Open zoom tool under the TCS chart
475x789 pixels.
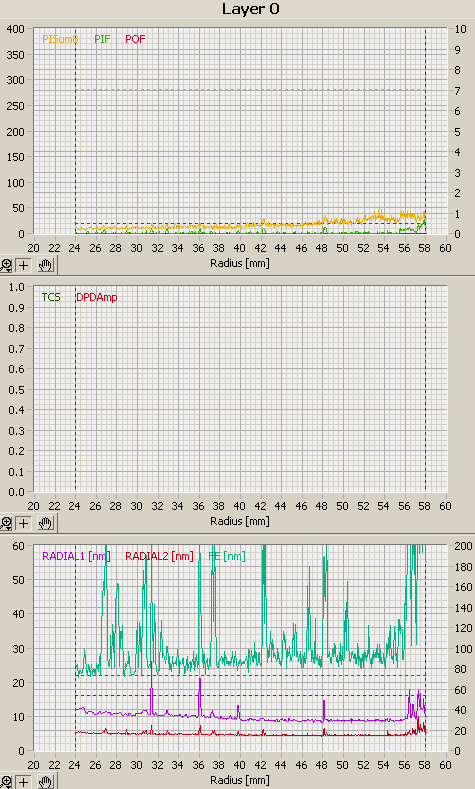pyautogui.click(x=6, y=523)
